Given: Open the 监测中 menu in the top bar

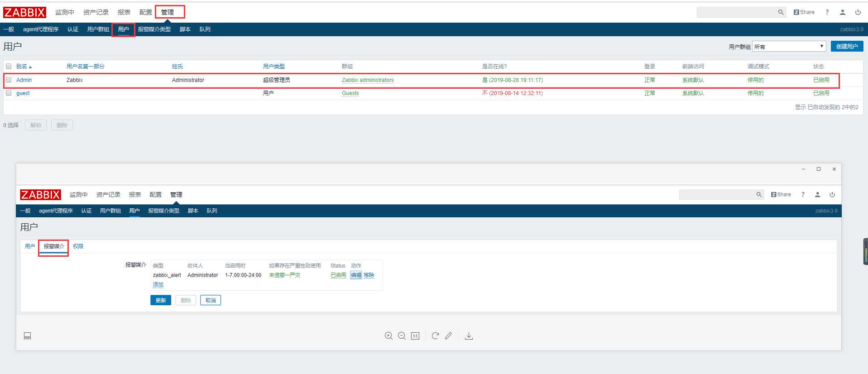Looking at the screenshot, I should click(65, 12).
